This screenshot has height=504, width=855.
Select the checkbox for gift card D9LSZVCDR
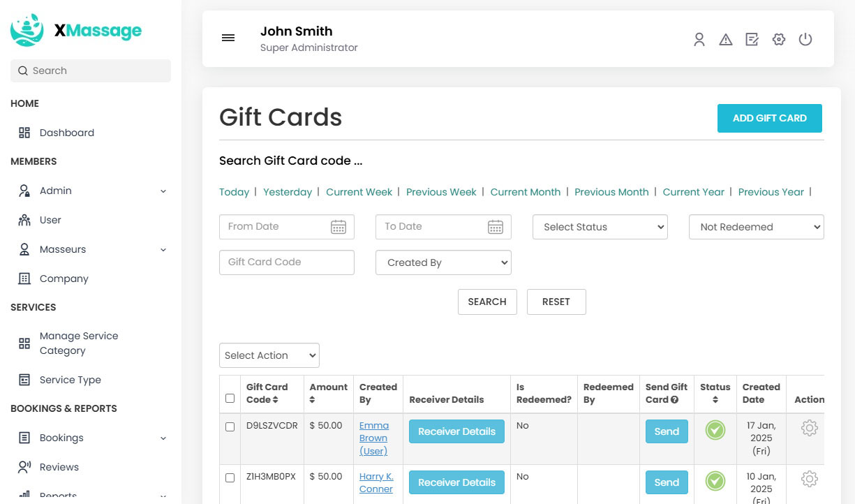pos(230,427)
